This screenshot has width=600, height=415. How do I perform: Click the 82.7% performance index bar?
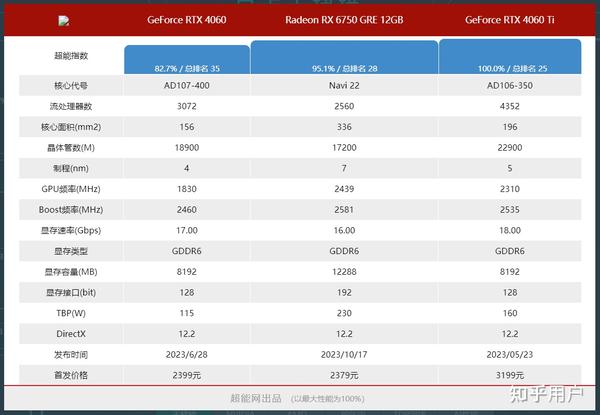[x=187, y=60]
